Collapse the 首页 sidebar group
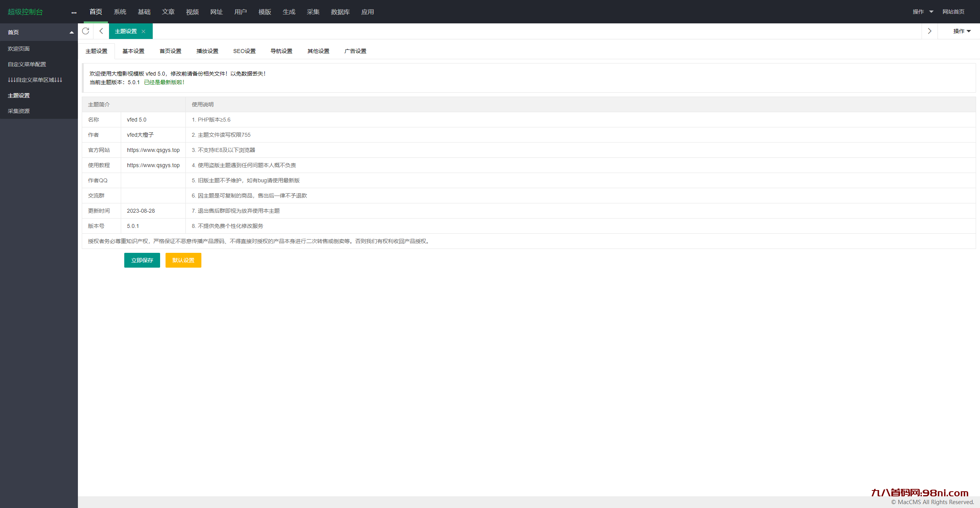This screenshot has height=508, width=980. pos(71,32)
